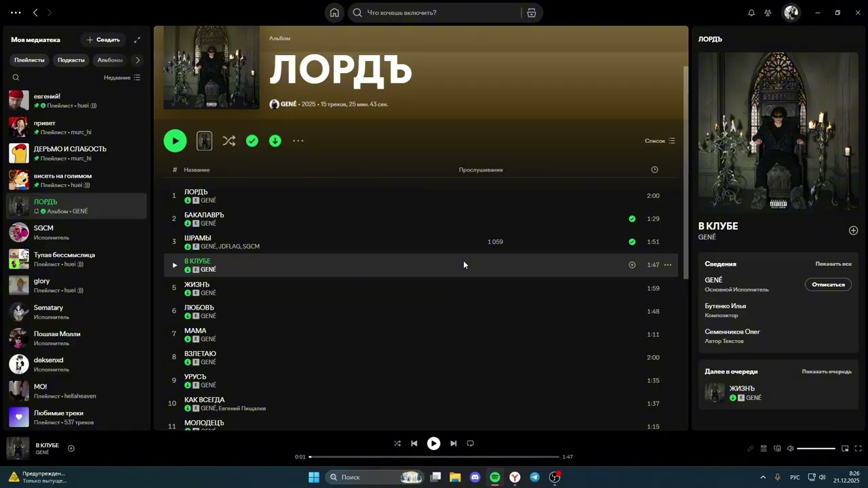The height and width of the screenshot is (488, 868).
Task: Select the Плейлисты filter chip
Action: (x=30, y=60)
